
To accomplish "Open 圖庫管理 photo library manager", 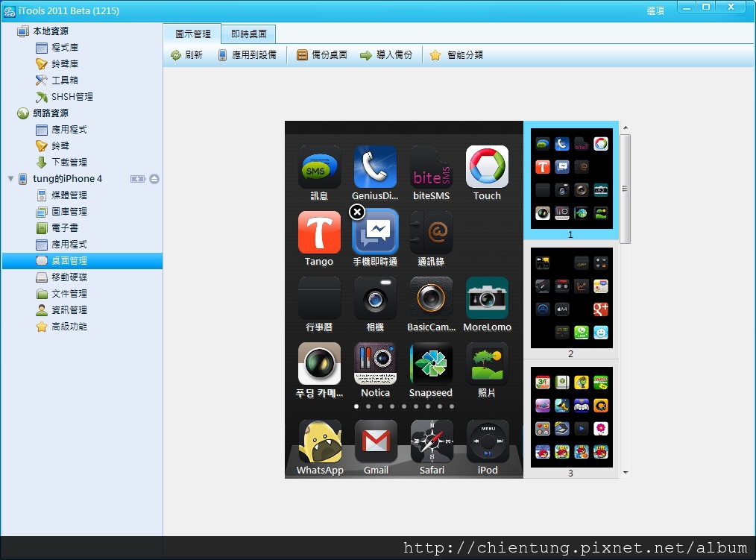I will (69, 212).
